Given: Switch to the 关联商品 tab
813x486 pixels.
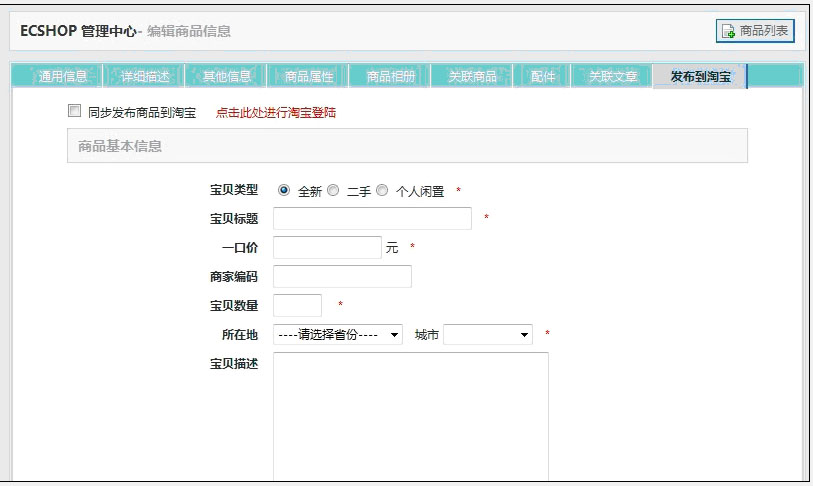Looking at the screenshot, I should [x=472, y=77].
